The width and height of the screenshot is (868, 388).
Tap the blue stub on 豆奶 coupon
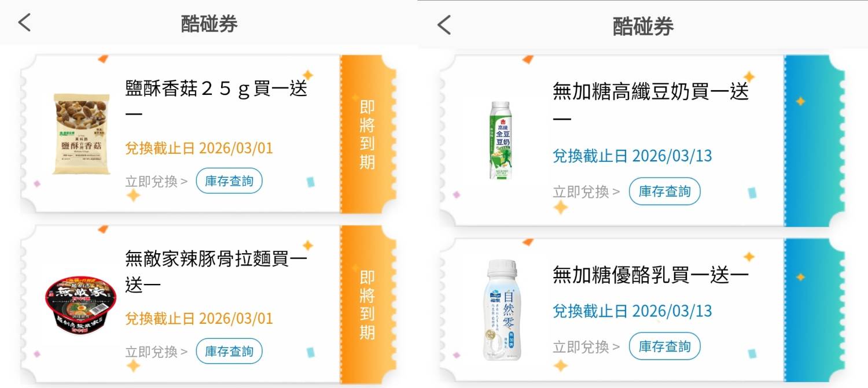814,141
